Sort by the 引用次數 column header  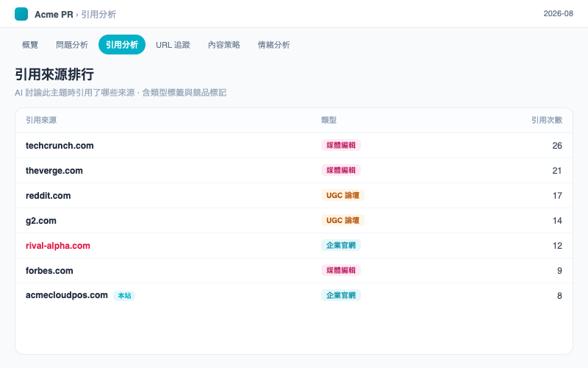(x=547, y=120)
